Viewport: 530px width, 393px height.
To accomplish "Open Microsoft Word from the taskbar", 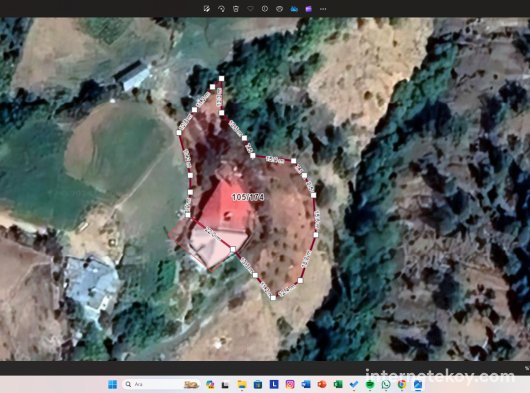I will pos(306,384).
